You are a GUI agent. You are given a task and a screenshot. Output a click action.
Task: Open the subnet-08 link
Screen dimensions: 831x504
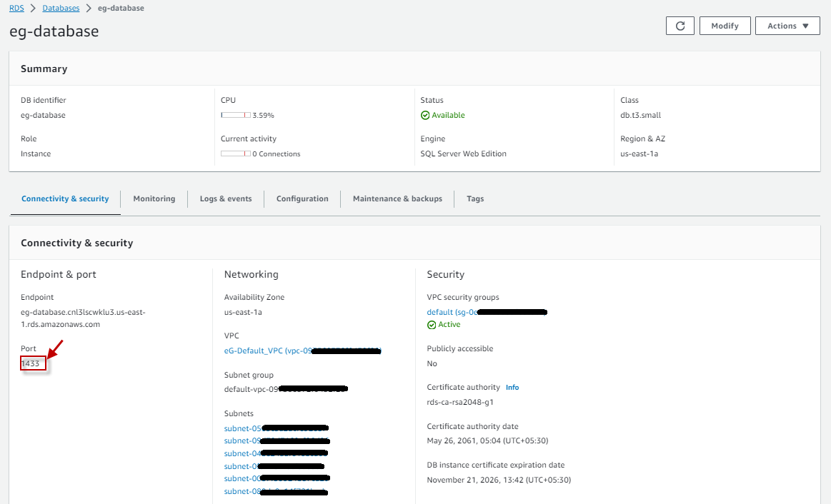coord(276,491)
